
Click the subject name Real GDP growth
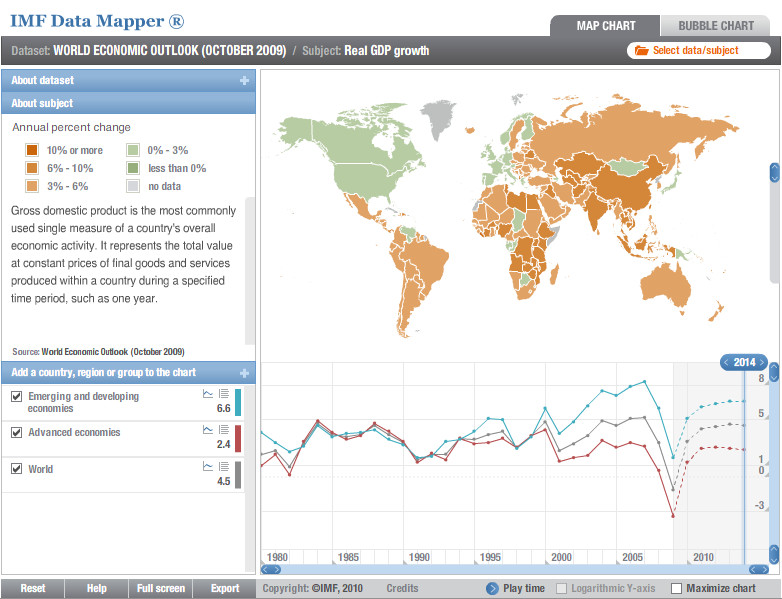click(x=387, y=51)
